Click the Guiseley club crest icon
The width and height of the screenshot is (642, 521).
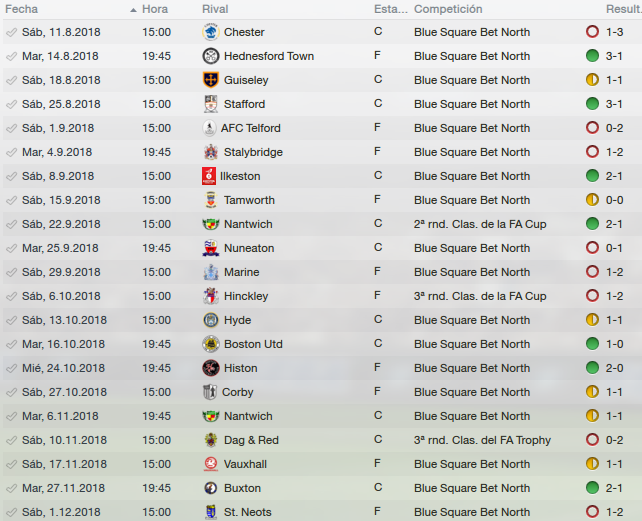[210, 80]
